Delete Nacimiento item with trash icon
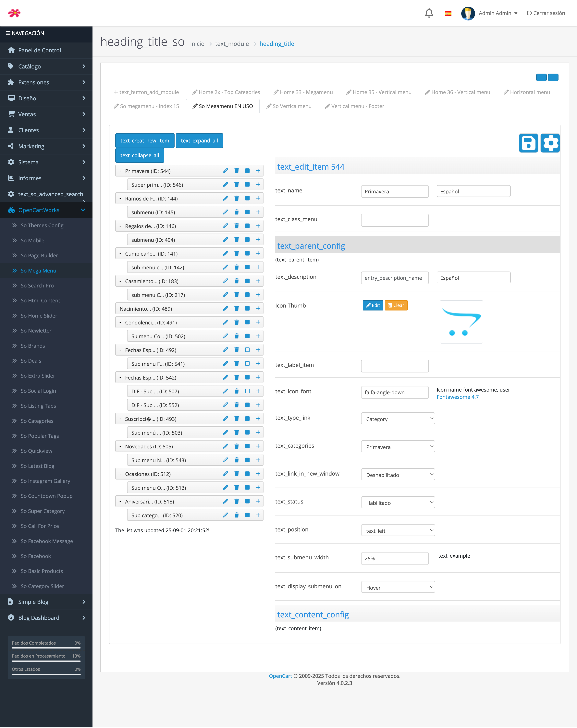Image resolution: width=577 pixels, height=728 pixels. (237, 309)
